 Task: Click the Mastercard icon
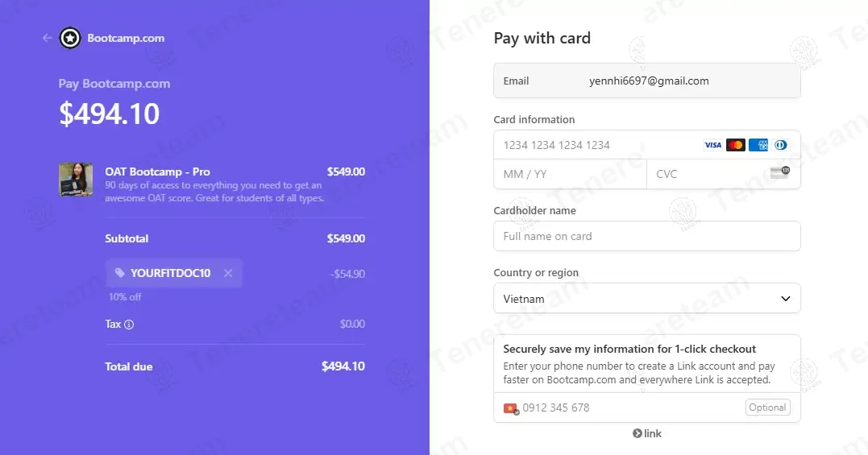[735, 145]
